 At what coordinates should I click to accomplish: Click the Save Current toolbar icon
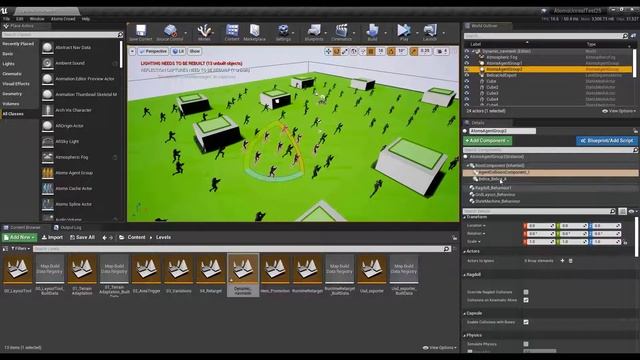pos(141,33)
